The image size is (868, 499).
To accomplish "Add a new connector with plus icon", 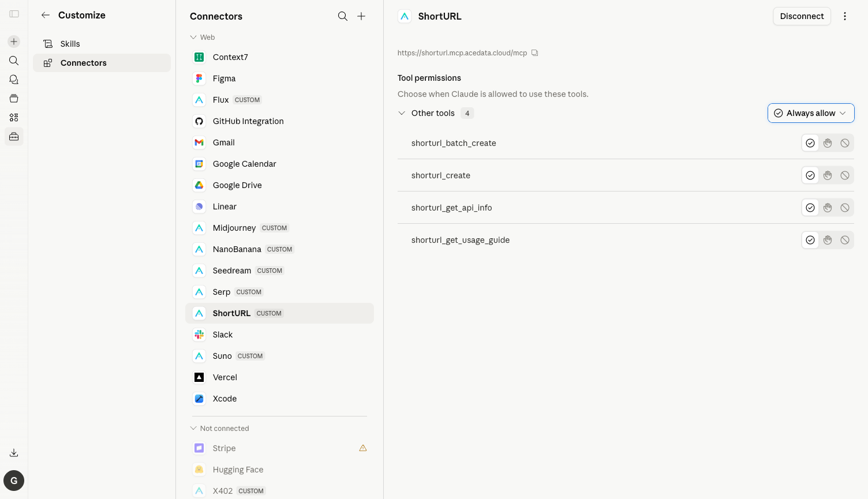I will point(361,16).
